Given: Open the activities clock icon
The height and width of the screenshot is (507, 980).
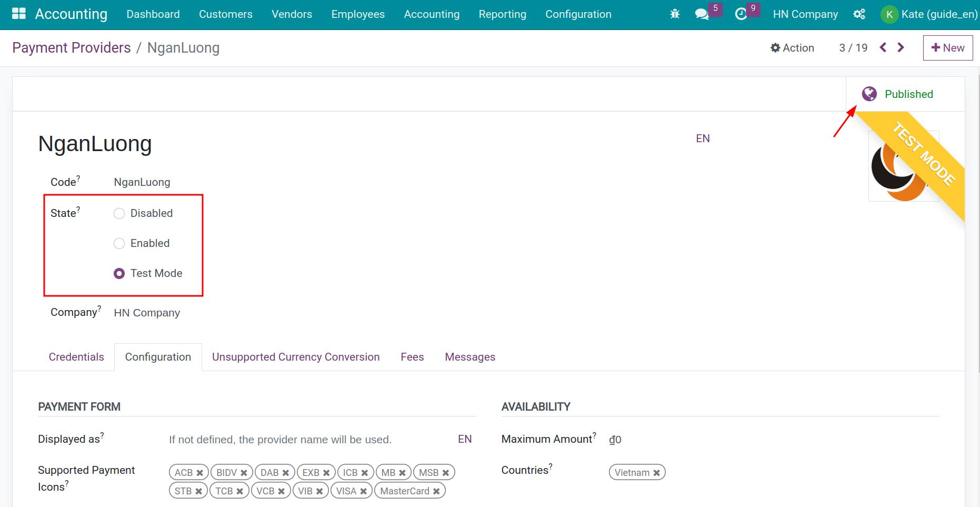Looking at the screenshot, I should tap(741, 14).
